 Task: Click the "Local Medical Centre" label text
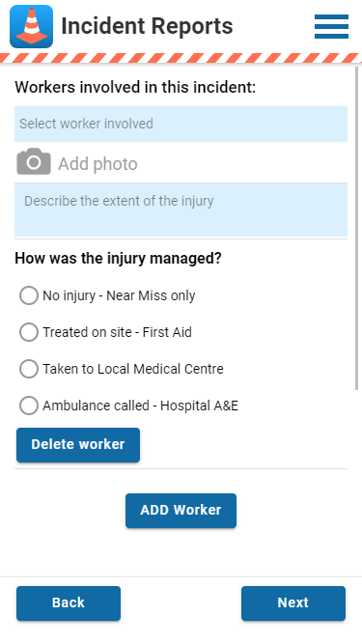point(160,369)
